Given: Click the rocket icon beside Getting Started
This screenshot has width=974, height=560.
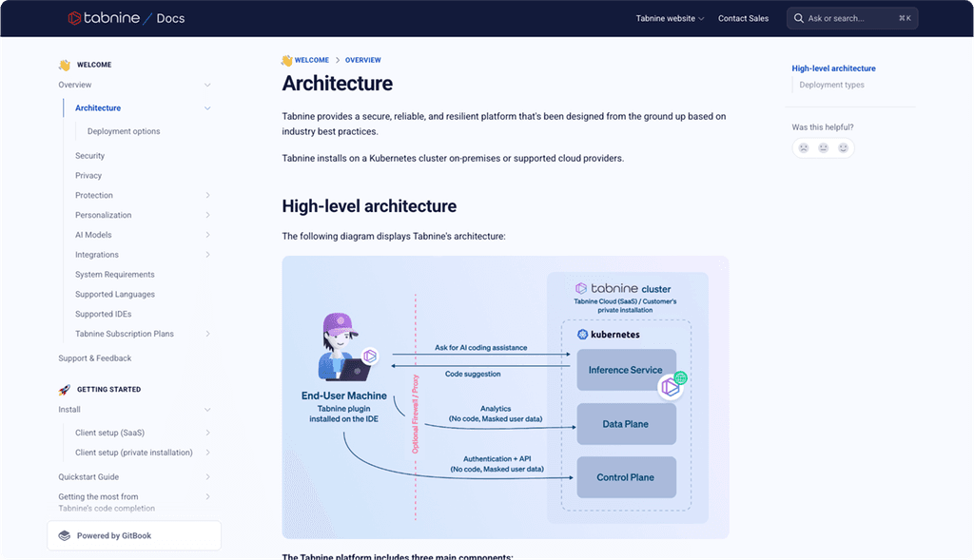Looking at the screenshot, I should [64, 389].
